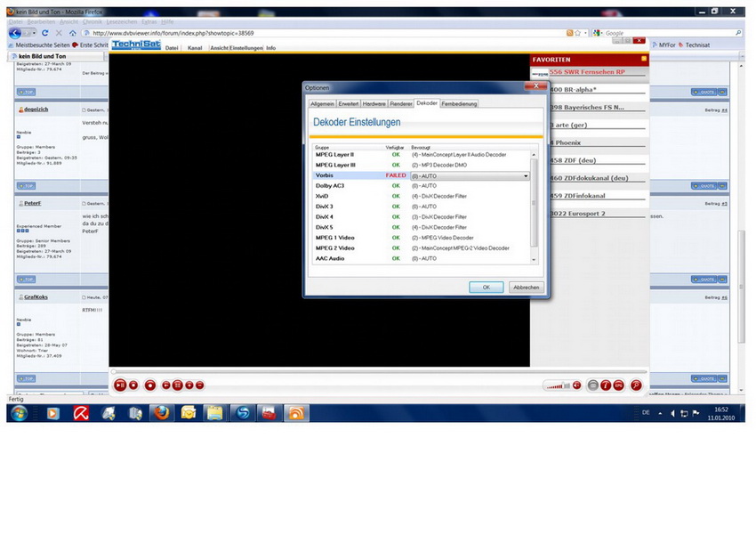Screen dimensions: 756x535
Task: Open the Fernbedienung tab
Action: (459, 103)
